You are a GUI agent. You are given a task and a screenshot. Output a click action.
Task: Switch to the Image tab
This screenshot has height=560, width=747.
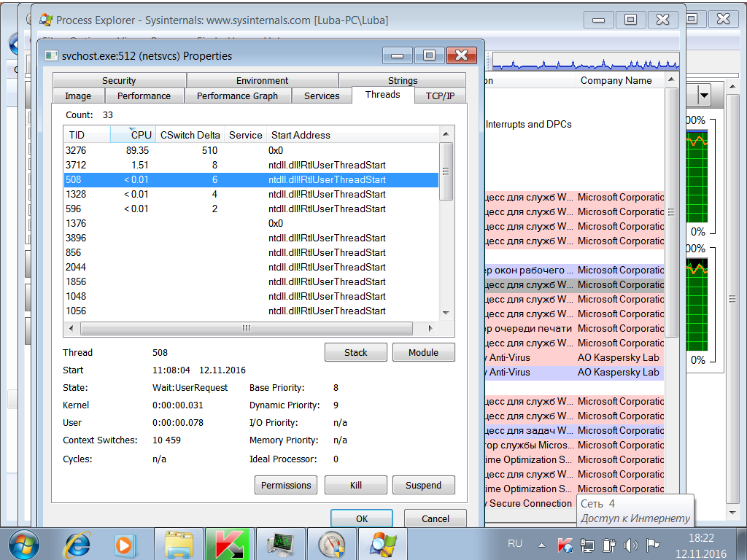pyautogui.click(x=77, y=96)
